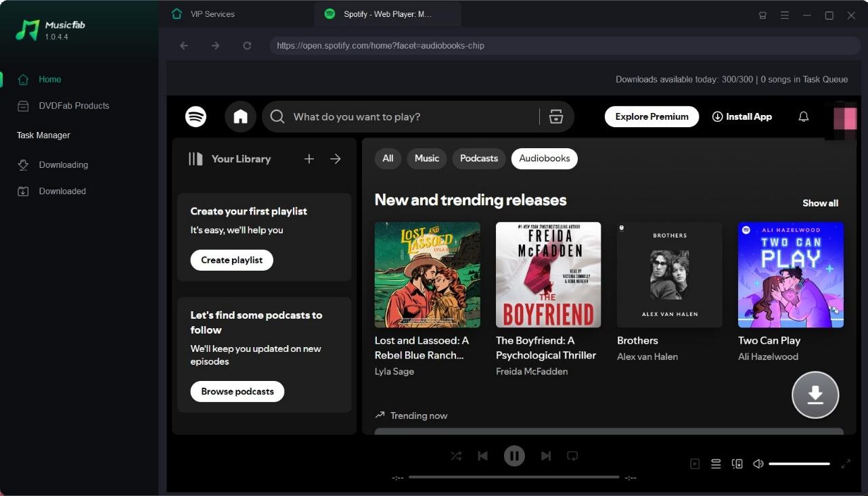The image size is (868, 496).
Task: Skip to next track
Action: pos(546,456)
